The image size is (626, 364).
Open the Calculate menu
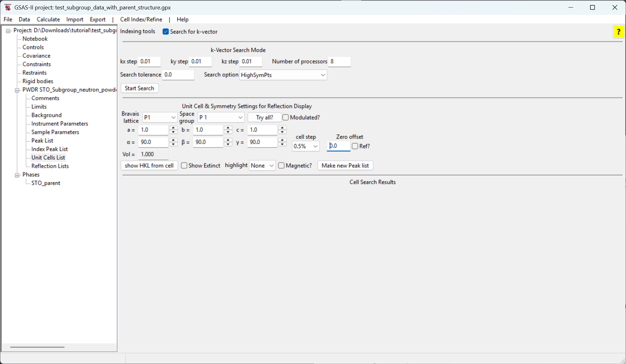(48, 19)
